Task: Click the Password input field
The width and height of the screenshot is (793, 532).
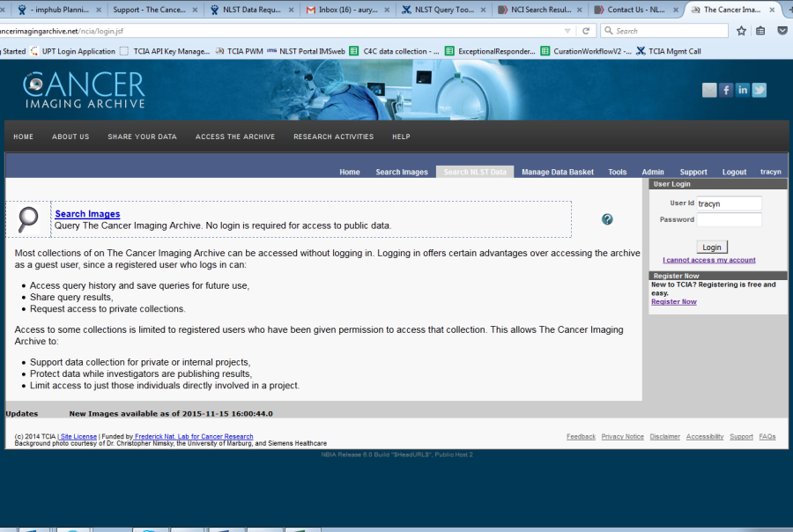Action: tap(729, 219)
